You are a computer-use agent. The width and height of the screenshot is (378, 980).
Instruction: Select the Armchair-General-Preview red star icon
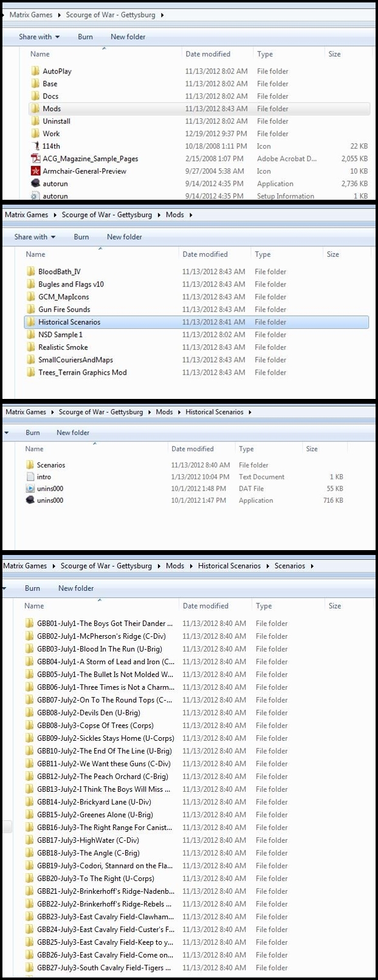point(35,171)
